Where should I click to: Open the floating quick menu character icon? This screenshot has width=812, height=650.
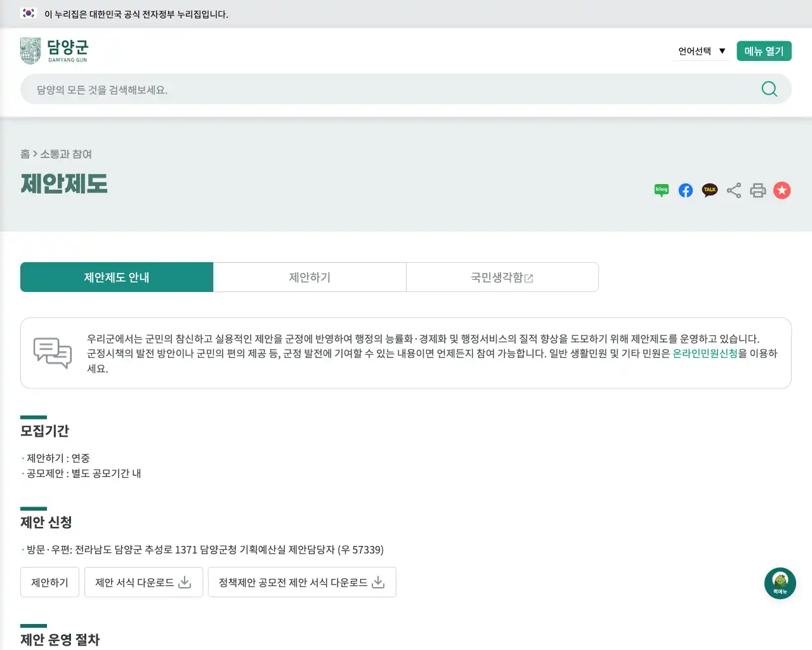coord(780,583)
